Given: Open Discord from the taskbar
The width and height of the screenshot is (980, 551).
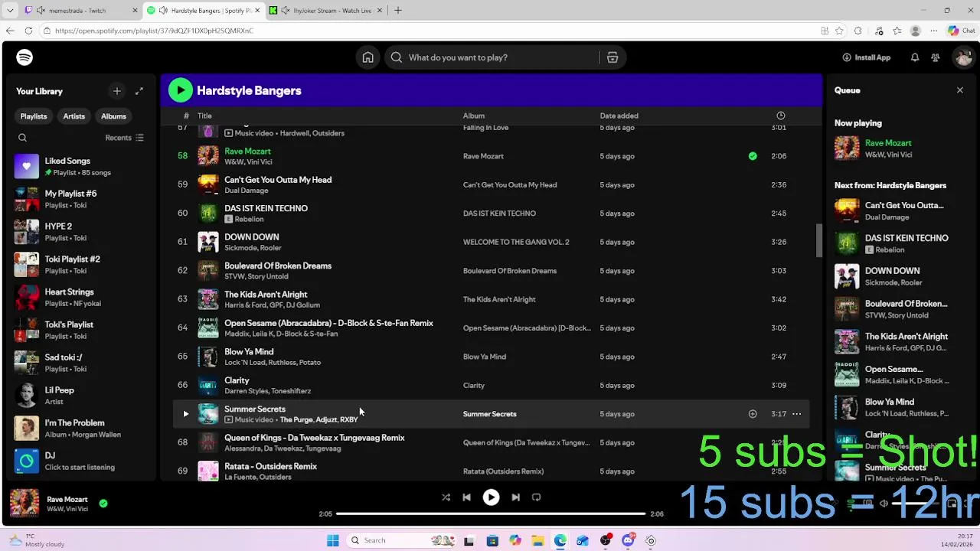Looking at the screenshot, I should pos(628,540).
